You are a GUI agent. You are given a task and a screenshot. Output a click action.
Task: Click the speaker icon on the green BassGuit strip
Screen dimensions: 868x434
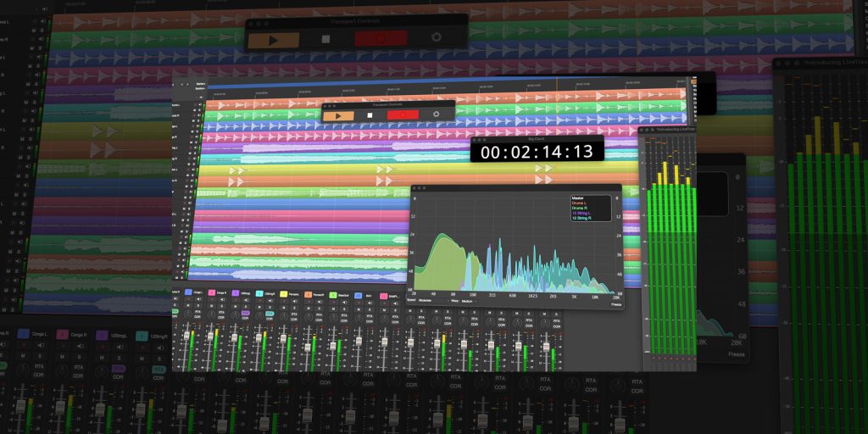(344, 303)
